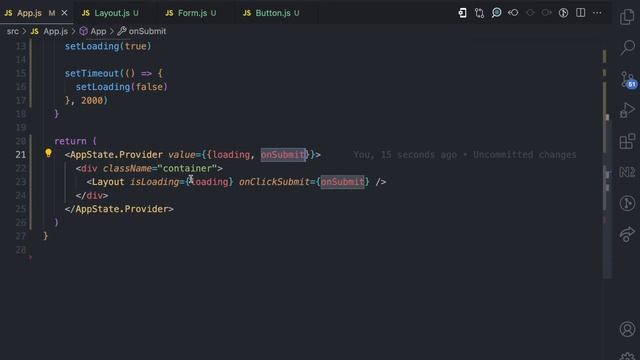This screenshot has width=640, height=360.
Task: Click the circled Git icon in the editor toolbar
Action: (563, 13)
